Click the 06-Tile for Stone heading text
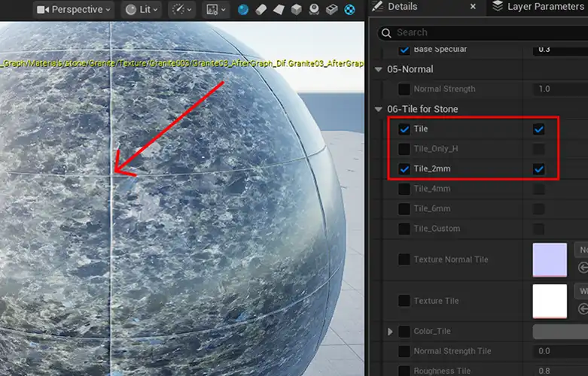 coord(422,109)
